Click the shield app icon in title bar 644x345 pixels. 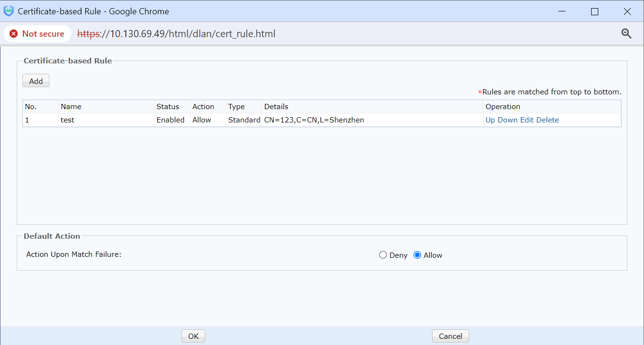(x=9, y=11)
